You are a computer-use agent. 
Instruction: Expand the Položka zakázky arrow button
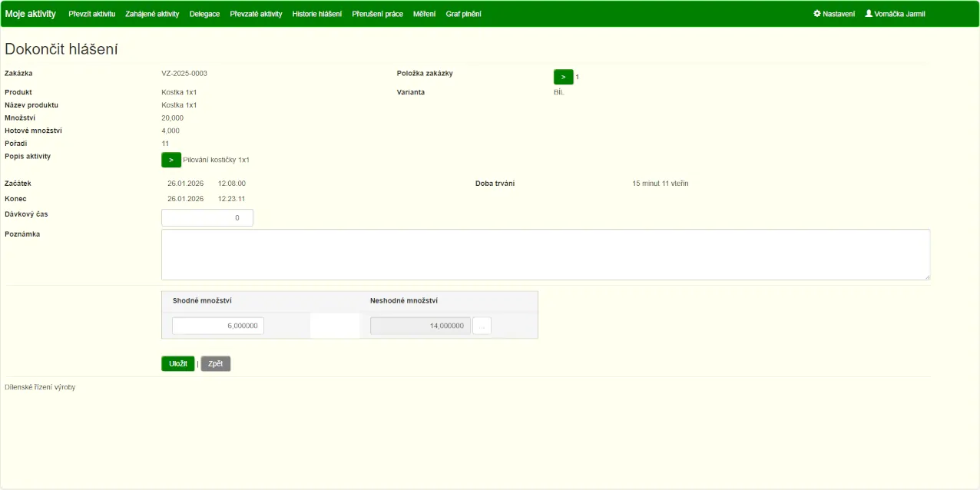[563, 77]
